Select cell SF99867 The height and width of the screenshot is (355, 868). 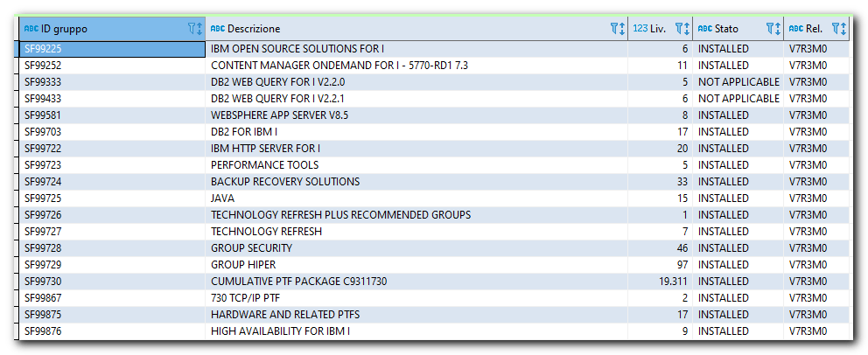112,297
